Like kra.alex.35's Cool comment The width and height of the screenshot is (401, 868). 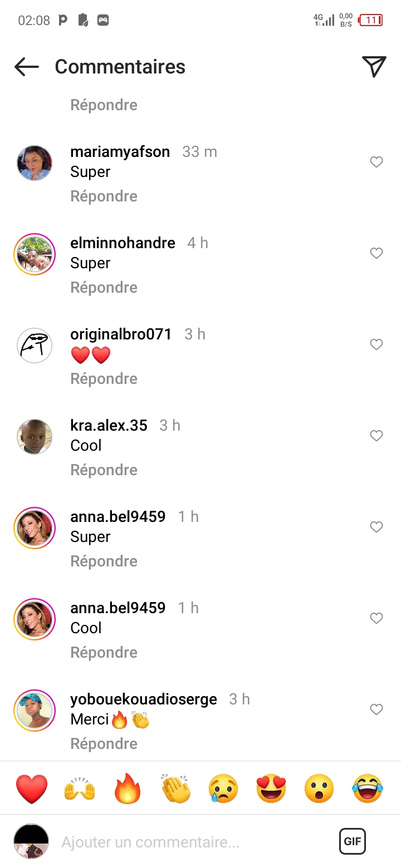coord(376,436)
